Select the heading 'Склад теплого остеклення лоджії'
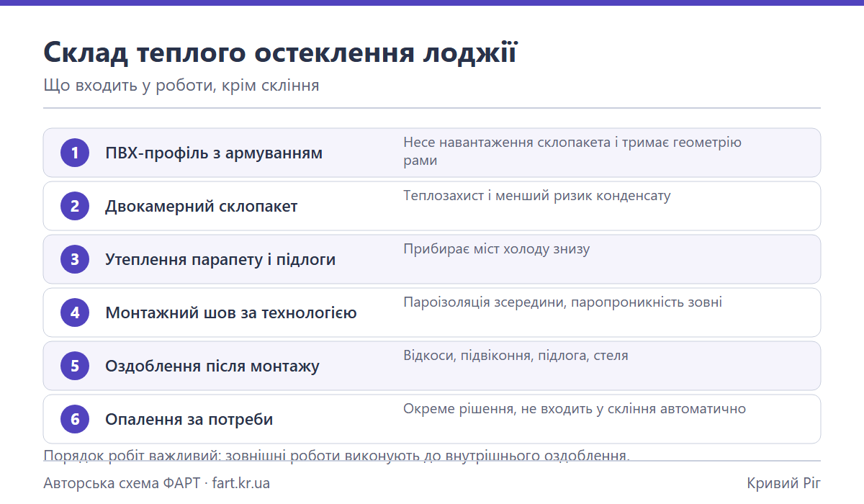 [280, 53]
